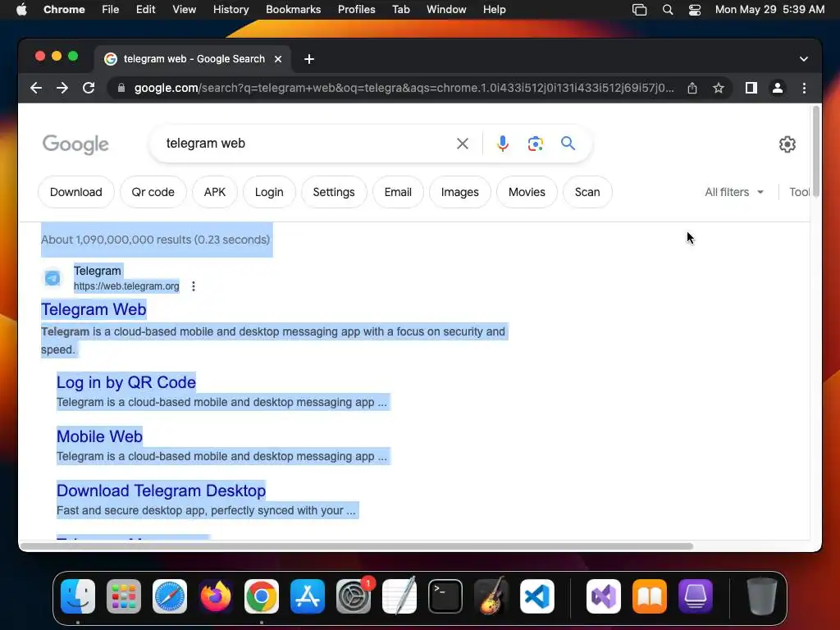Image resolution: width=840 pixels, height=630 pixels.
Task: Click the lock icon in the address bar
Action: coord(121,88)
